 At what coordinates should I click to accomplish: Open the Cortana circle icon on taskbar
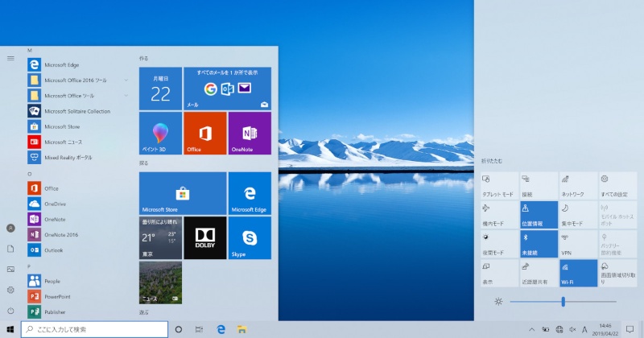pos(179,329)
